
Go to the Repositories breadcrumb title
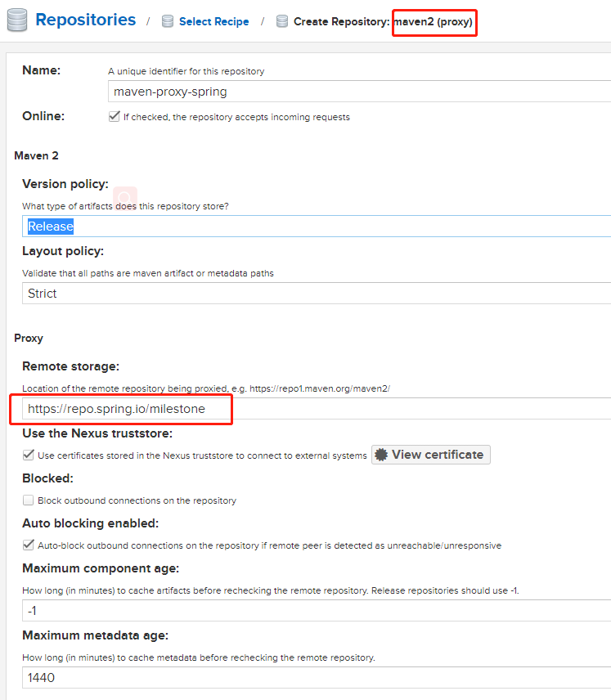point(86,20)
